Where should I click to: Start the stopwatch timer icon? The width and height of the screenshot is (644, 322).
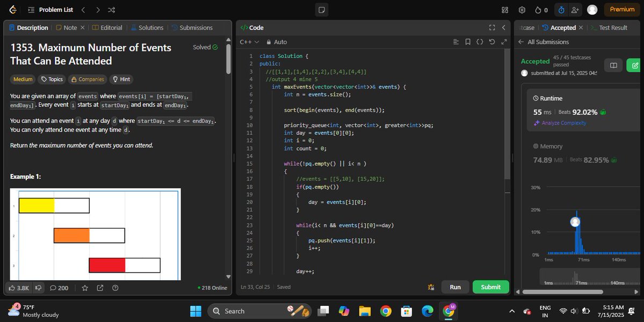click(561, 10)
